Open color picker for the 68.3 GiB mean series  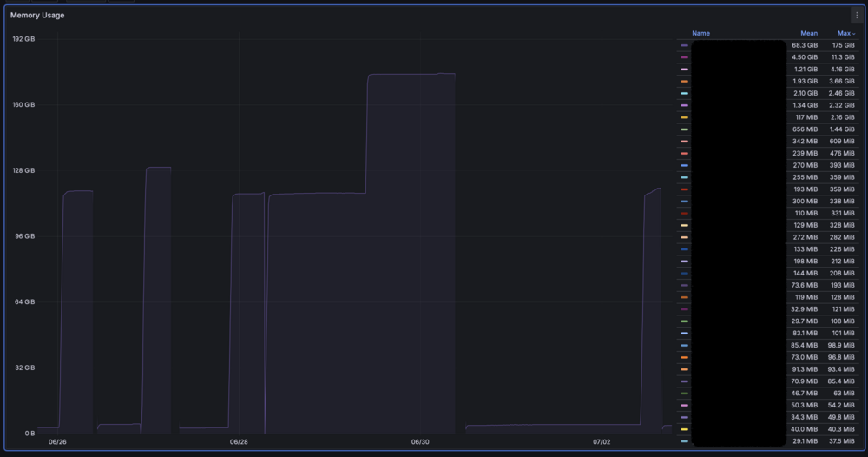pos(685,45)
